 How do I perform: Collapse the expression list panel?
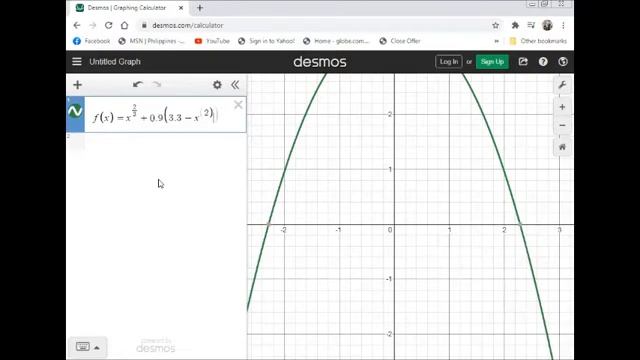tap(235, 85)
